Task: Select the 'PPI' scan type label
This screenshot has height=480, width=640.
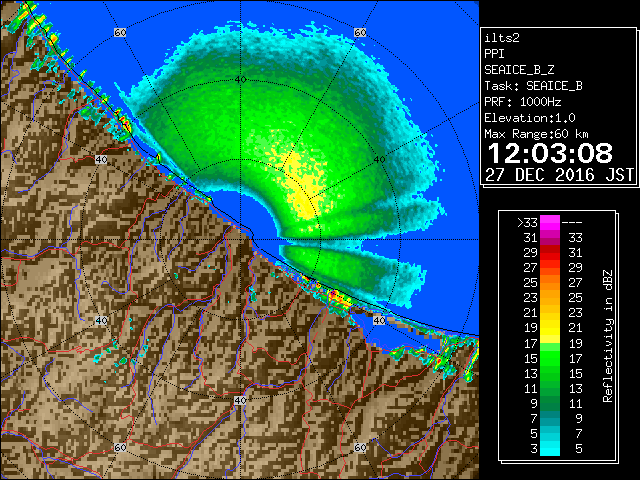Action: pos(494,54)
